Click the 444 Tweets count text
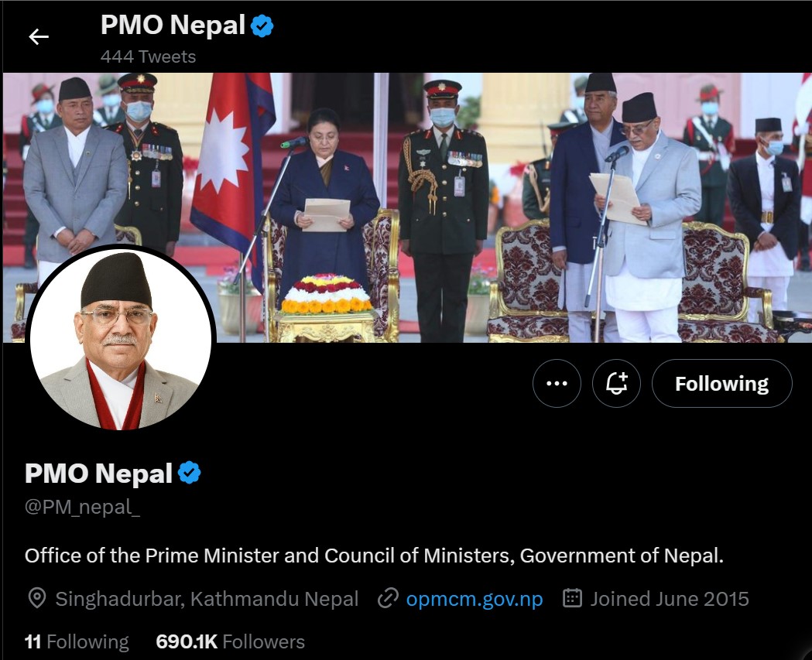This screenshot has width=812, height=660. click(148, 57)
